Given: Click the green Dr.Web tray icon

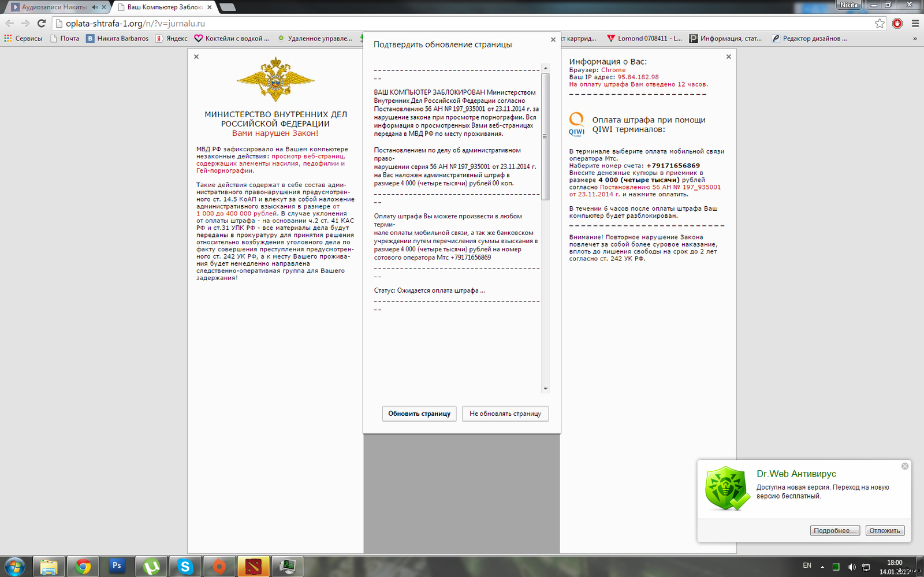Looking at the screenshot, I should [836, 567].
